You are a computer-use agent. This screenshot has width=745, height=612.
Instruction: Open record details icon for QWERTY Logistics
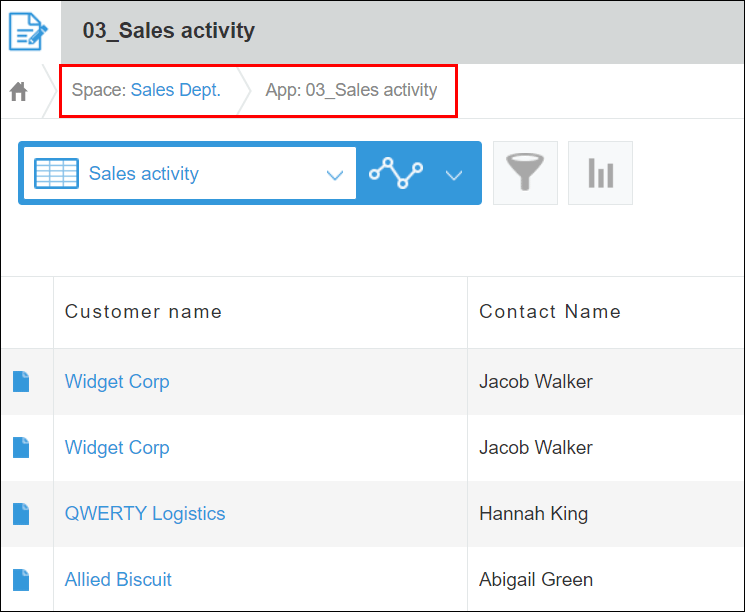[21, 513]
